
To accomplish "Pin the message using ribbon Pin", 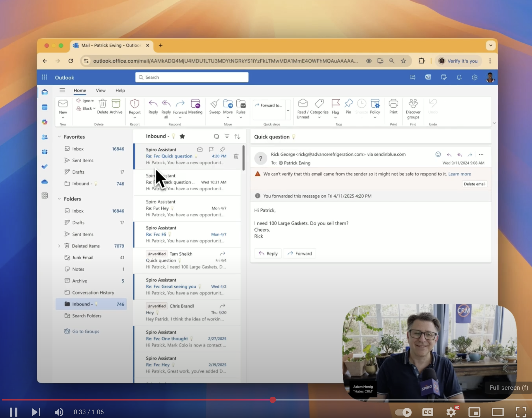I will pos(349,104).
